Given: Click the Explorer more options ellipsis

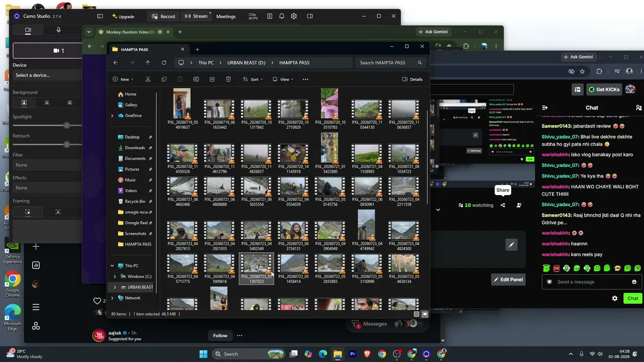Looking at the screenshot, I should pyautogui.click(x=305, y=79).
